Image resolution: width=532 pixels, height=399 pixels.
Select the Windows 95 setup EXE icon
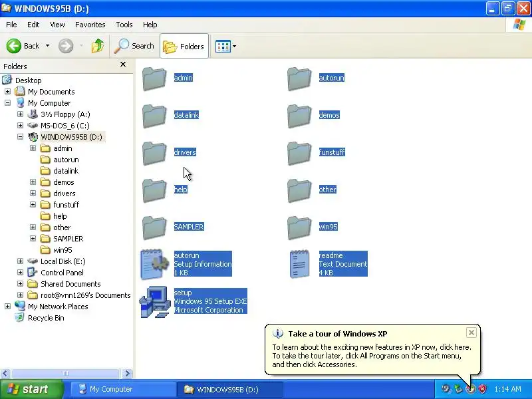155,302
